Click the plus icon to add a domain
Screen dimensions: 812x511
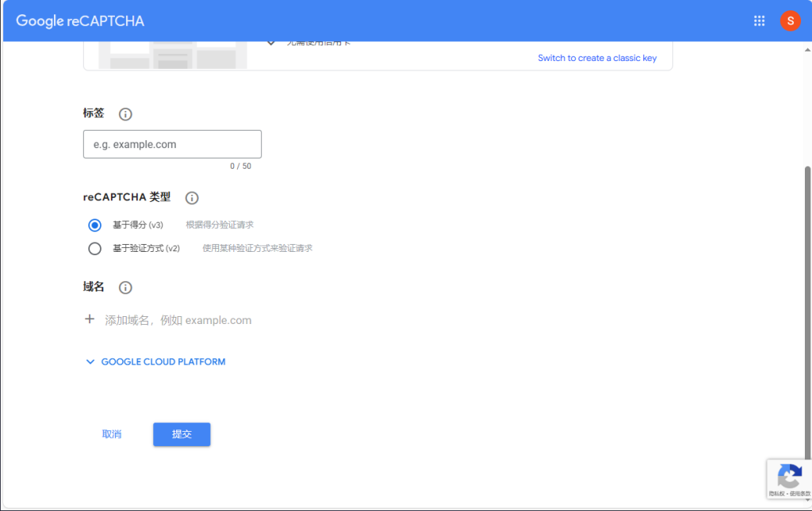point(90,319)
